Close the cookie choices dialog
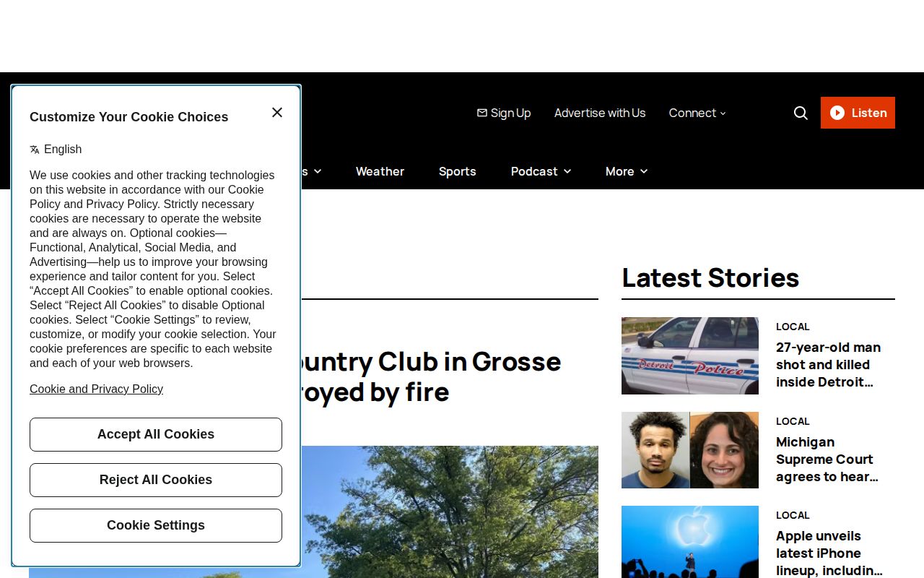 point(277,113)
